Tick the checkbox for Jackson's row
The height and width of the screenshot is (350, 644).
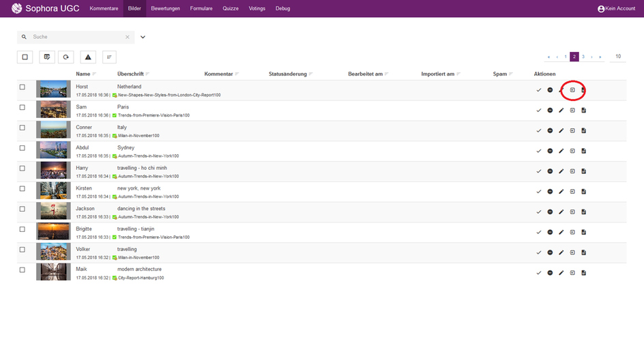coord(23,209)
